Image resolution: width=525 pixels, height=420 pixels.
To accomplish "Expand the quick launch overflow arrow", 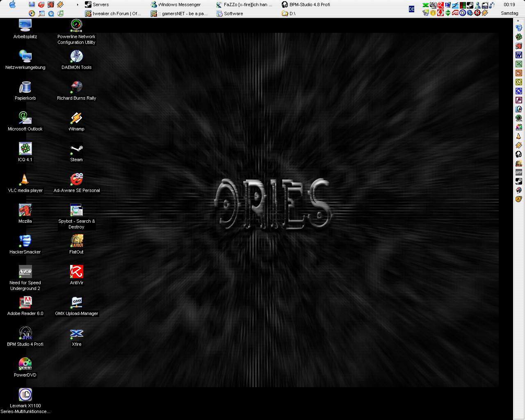I will [78, 5].
